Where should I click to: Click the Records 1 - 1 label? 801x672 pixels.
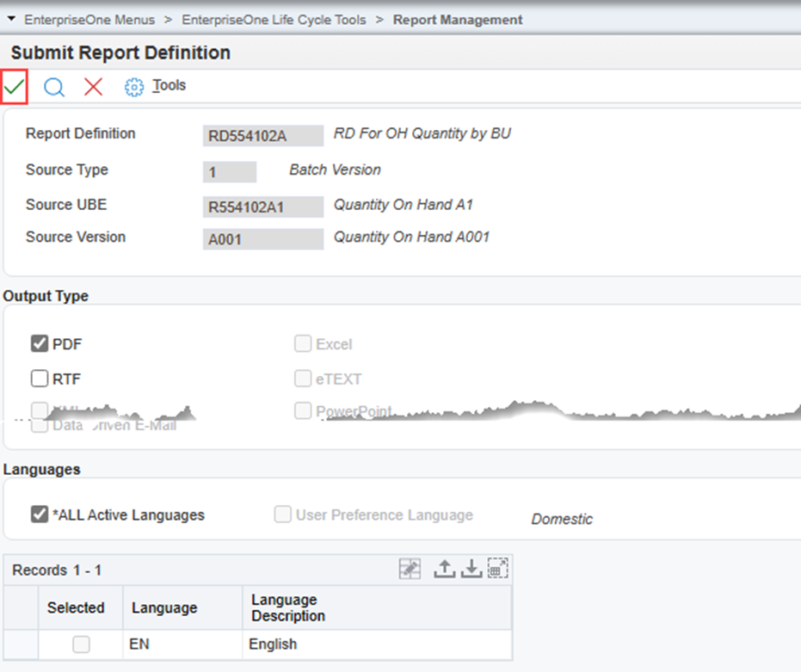point(57,570)
